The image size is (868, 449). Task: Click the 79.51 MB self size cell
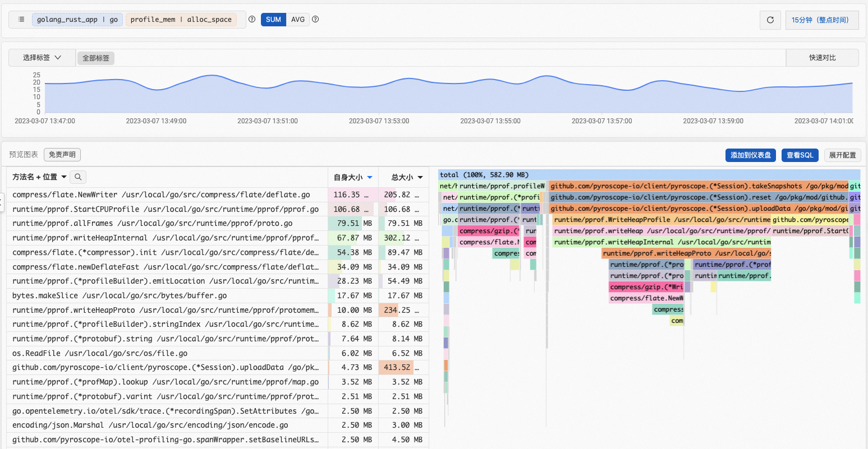(x=353, y=224)
